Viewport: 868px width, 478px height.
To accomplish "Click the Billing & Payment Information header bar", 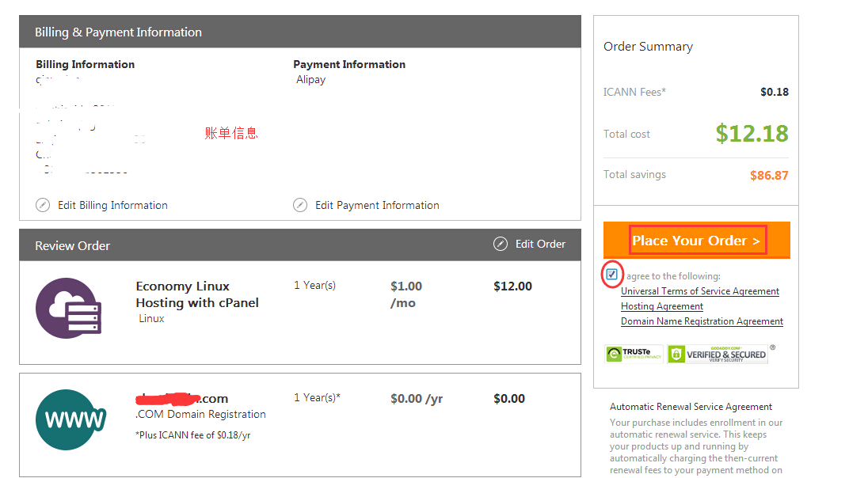I will tap(300, 32).
